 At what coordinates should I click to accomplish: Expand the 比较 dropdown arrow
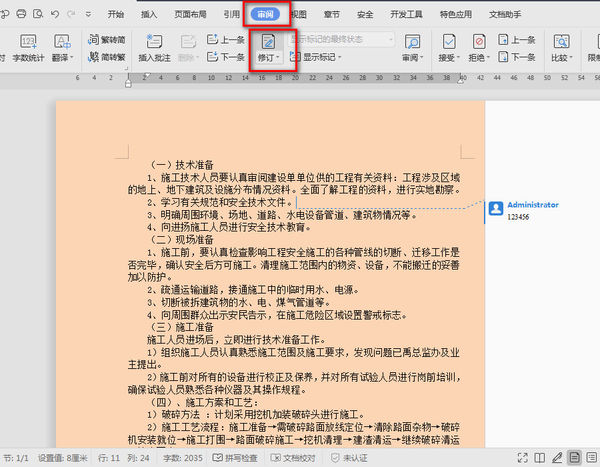pyautogui.click(x=571, y=58)
